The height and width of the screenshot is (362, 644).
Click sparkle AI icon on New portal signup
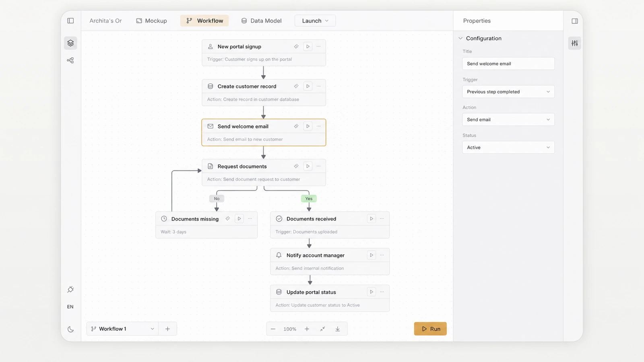point(296,47)
